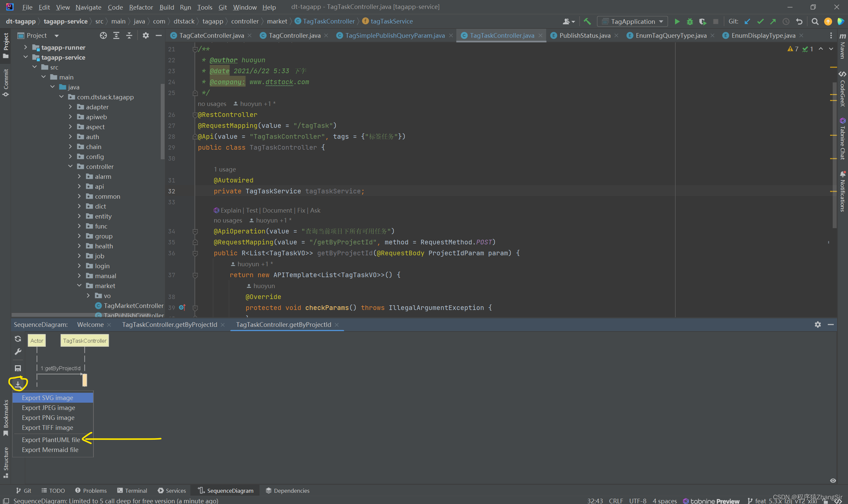
Task: Toggle the Structure tool window stripe button
Action: pos(6,462)
